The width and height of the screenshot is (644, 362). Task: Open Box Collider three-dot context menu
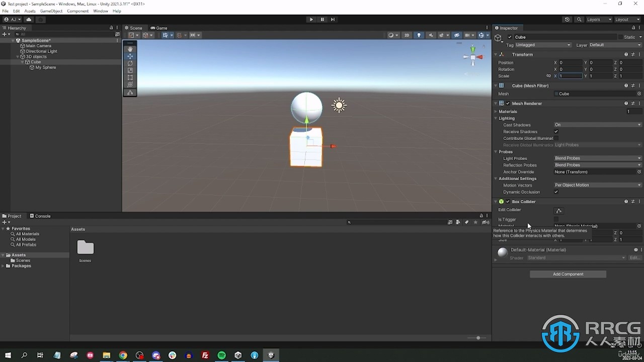639,202
